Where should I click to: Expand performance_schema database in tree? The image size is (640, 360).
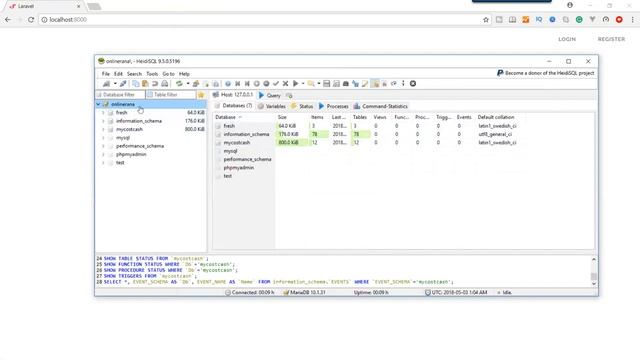103,146
